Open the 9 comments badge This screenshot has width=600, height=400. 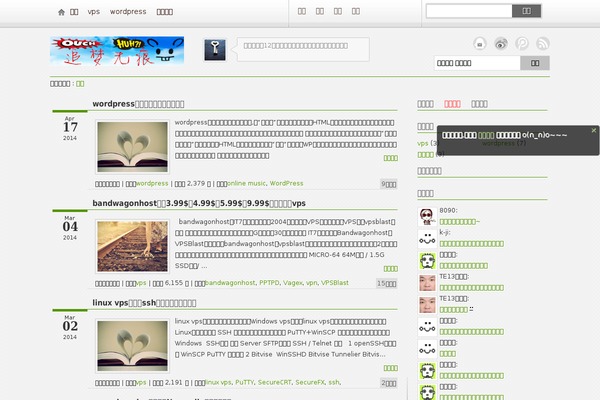click(x=388, y=184)
